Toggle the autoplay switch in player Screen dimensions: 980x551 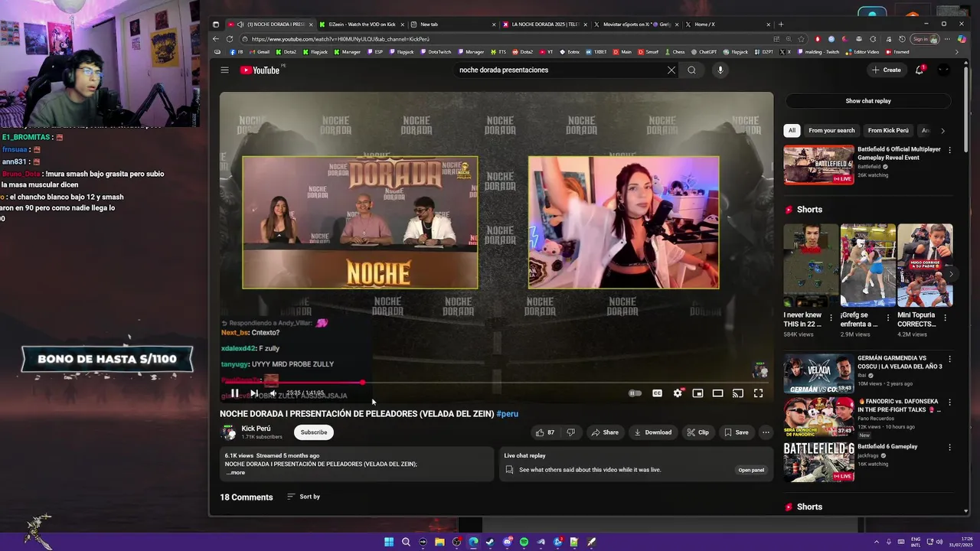pyautogui.click(x=635, y=393)
